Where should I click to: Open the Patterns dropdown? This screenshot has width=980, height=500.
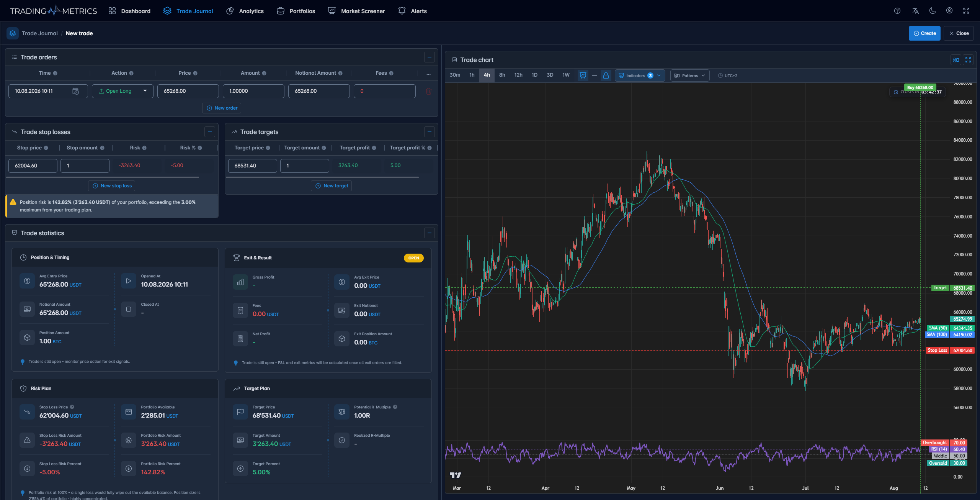click(689, 75)
